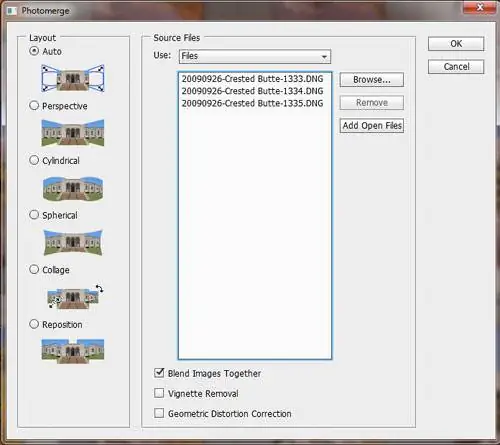Confirm with the OK button

point(456,44)
